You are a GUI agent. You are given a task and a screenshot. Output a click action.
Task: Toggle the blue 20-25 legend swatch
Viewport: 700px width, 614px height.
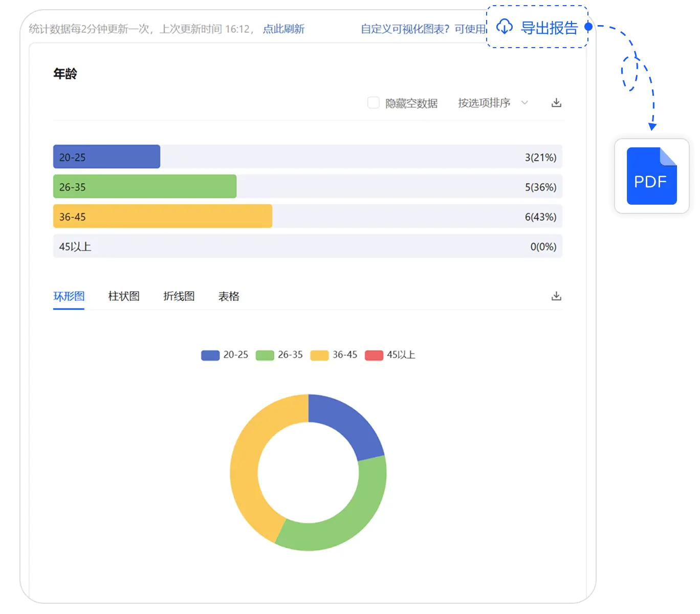pyautogui.click(x=210, y=355)
